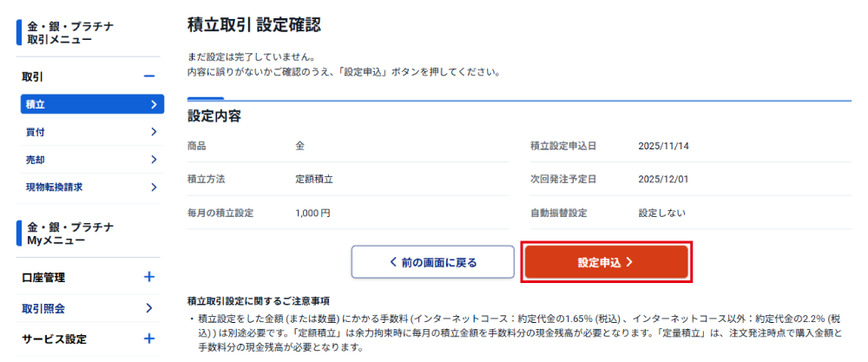Open the 現物転換請求 menu item
The image size is (868, 362).
(54, 187)
